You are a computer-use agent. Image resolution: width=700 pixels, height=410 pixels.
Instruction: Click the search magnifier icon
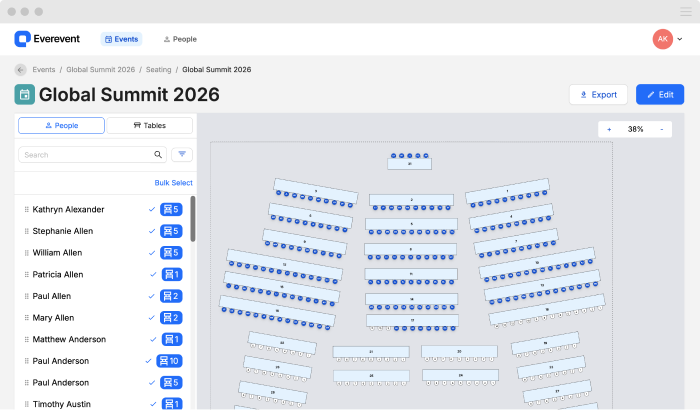click(158, 155)
